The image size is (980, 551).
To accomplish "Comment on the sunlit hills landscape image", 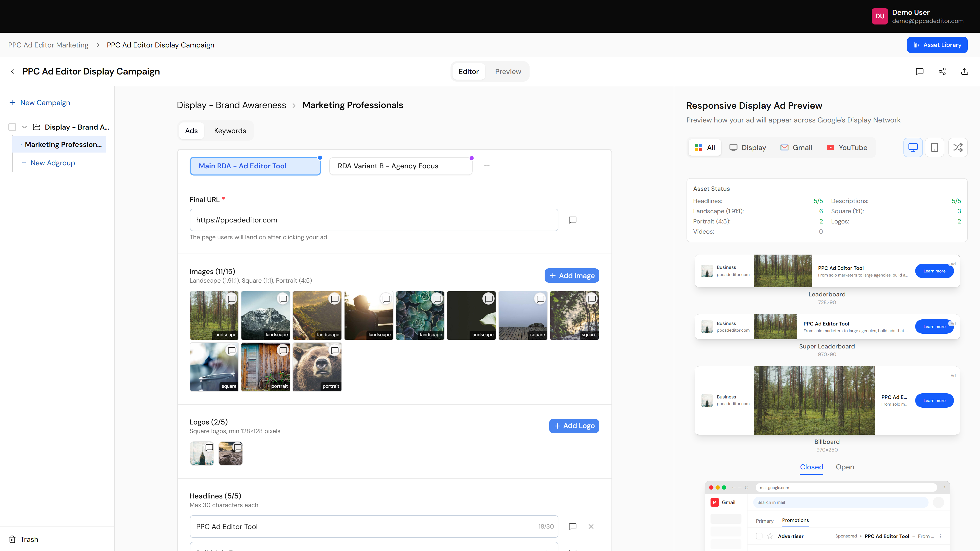I will pyautogui.click(x=335, y=299).
